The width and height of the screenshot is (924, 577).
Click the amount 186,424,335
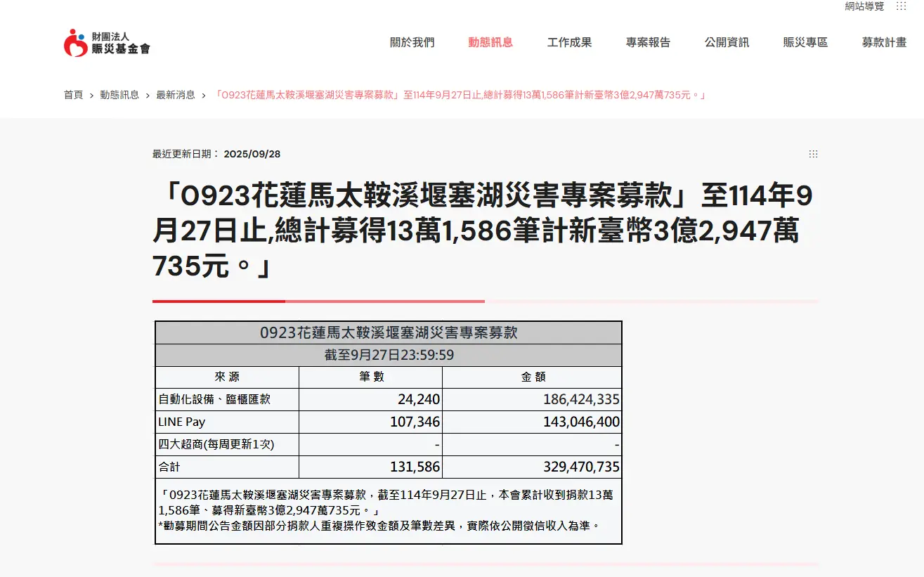point(581,400)
